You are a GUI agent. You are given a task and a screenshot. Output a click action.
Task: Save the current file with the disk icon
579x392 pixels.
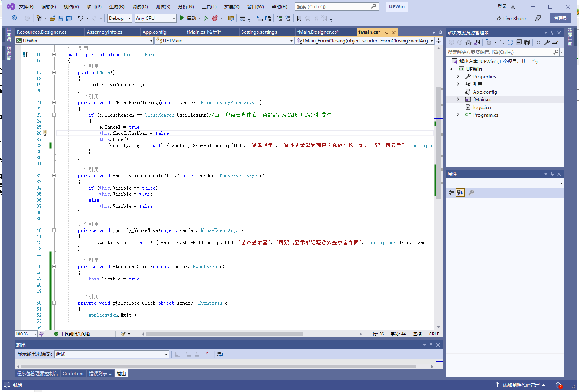(x=61, y=18)
